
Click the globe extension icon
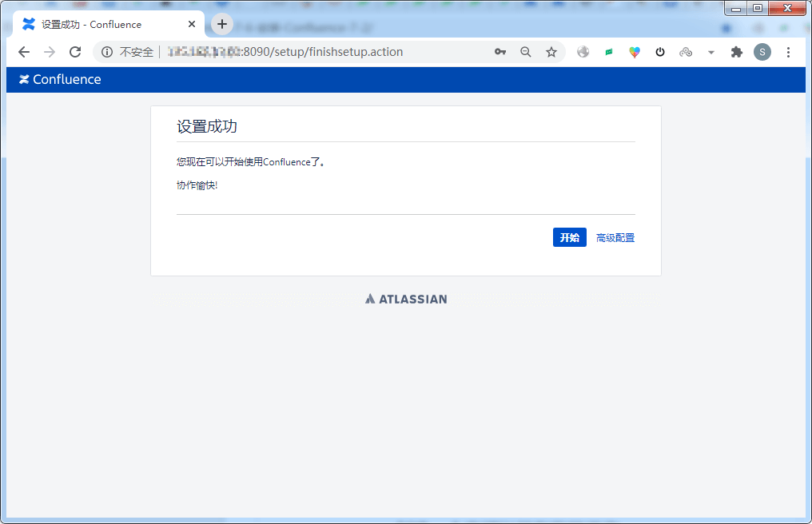coord(583,52)
